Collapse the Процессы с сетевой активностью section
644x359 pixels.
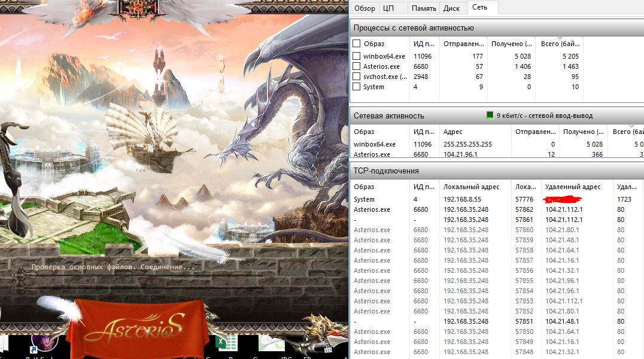pyautogui.click(x=497, y=28)
